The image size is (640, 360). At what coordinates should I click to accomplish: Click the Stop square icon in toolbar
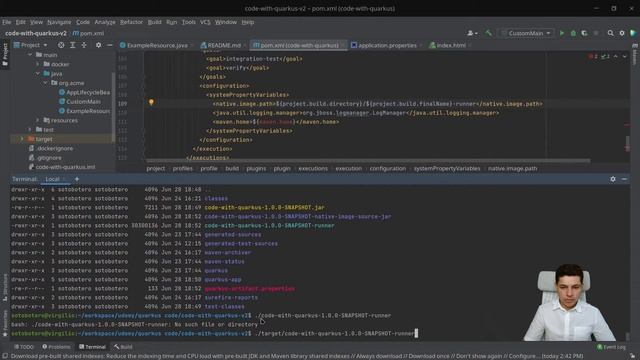pyautogui.click(x=596, y=33)
